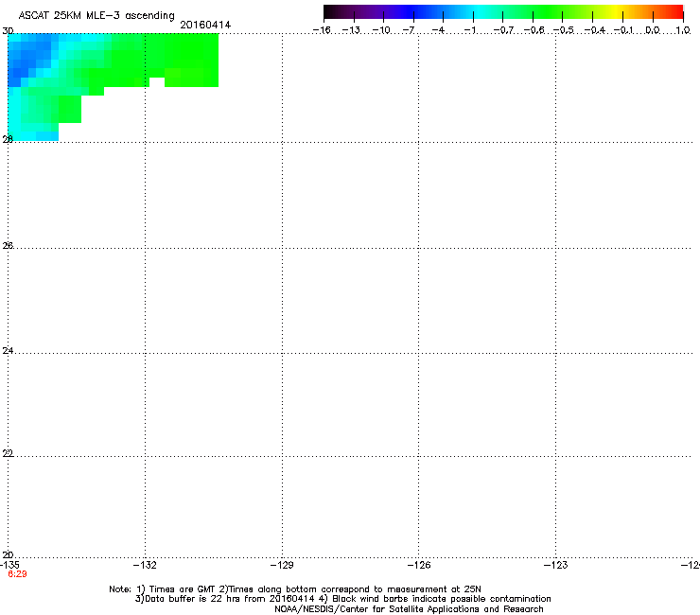700x615 pixels.
Task: Click the colorbar label 1.0
Action: tap(683, 30)
